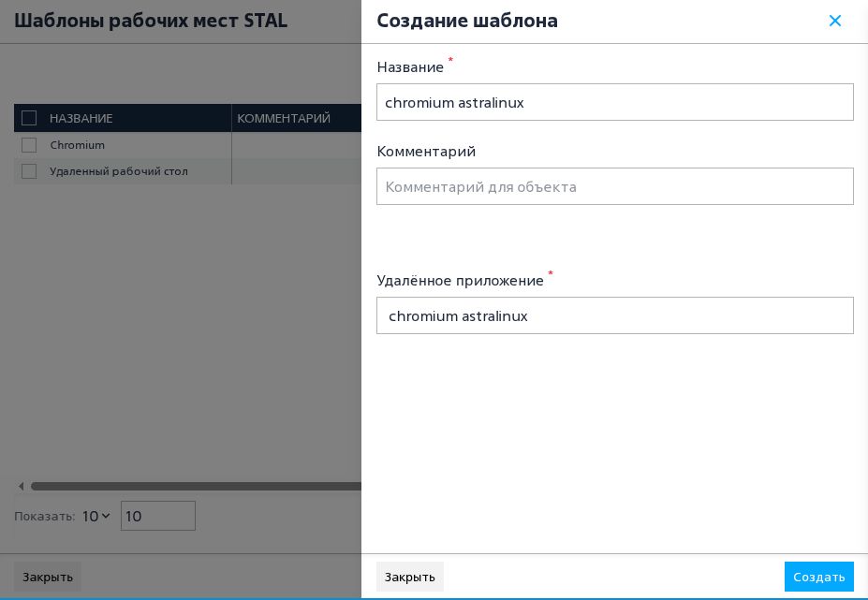Check the Удаленный рабочий стол row checkbox
The width and height of the screenshot is (868, 600).
tap(29, 171)
